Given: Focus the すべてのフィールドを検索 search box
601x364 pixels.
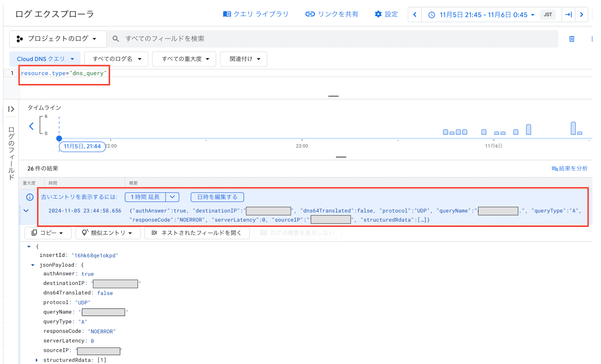Looking at the screenshot, I should pos(332,39).
